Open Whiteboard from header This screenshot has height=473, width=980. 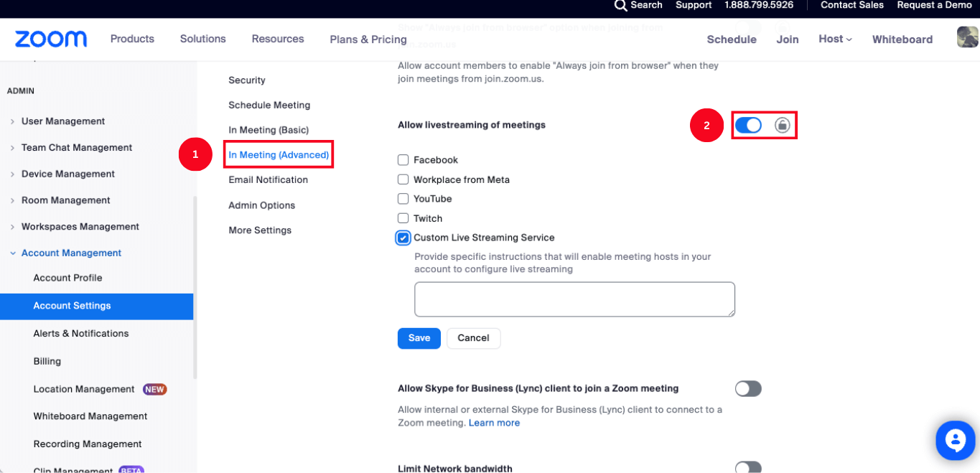(x=902, y=39)
